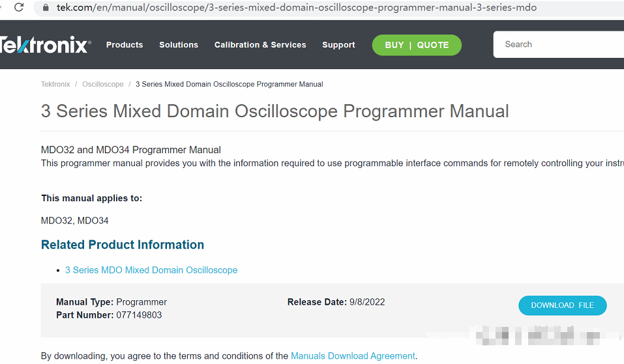Open the Support menu

pos(338,45)
